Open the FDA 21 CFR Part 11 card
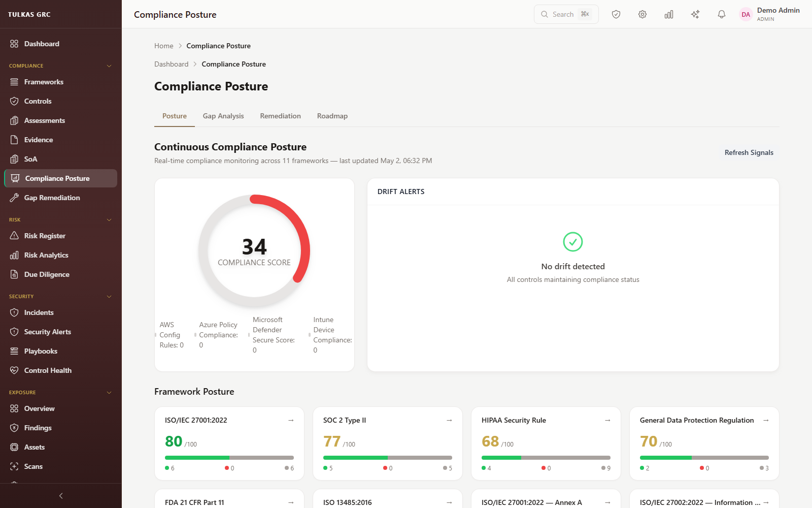This screenshot has height=508, width=812. [x=229, y=499]
